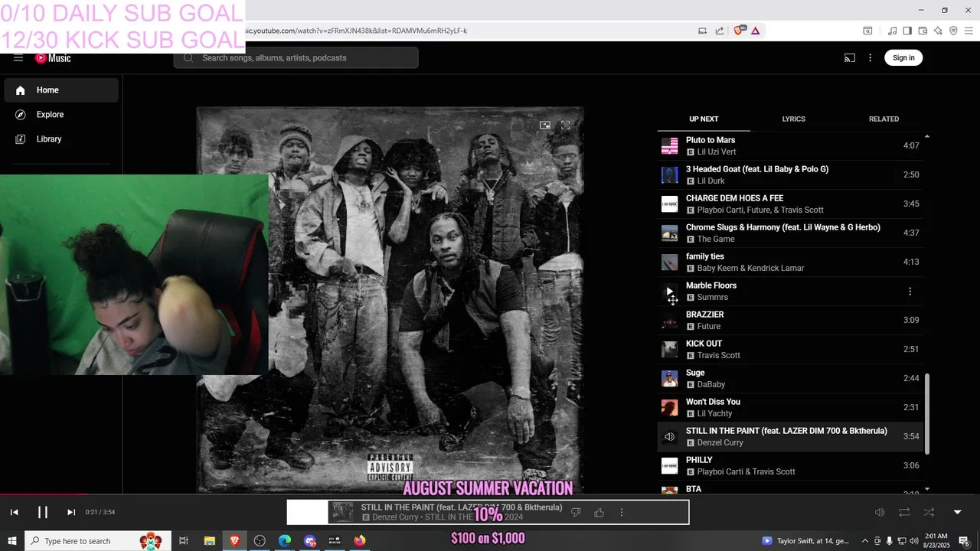Open Home in the sidebar
Screen dimensions: 980x551
pos(61,90)
